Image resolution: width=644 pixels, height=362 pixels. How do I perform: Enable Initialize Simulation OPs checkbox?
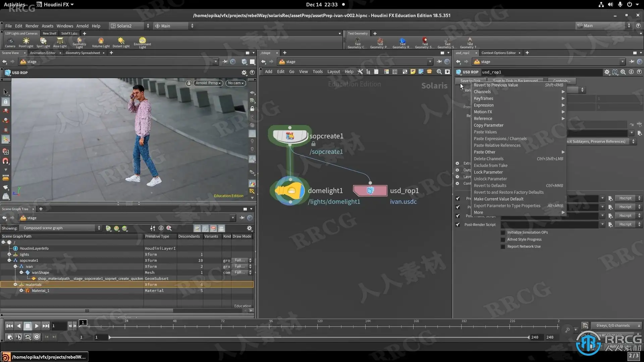pyautogui.click(x=503, y=233)
